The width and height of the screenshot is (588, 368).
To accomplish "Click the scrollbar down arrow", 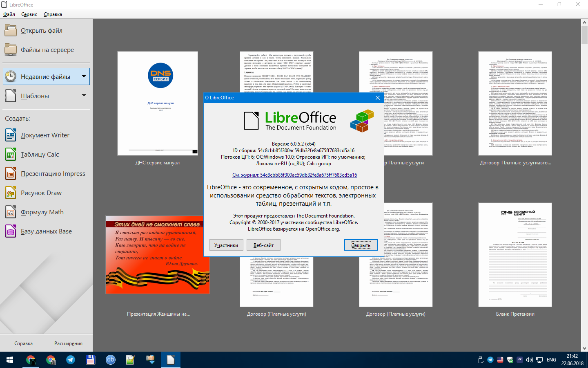I will (x=584, y=348).
